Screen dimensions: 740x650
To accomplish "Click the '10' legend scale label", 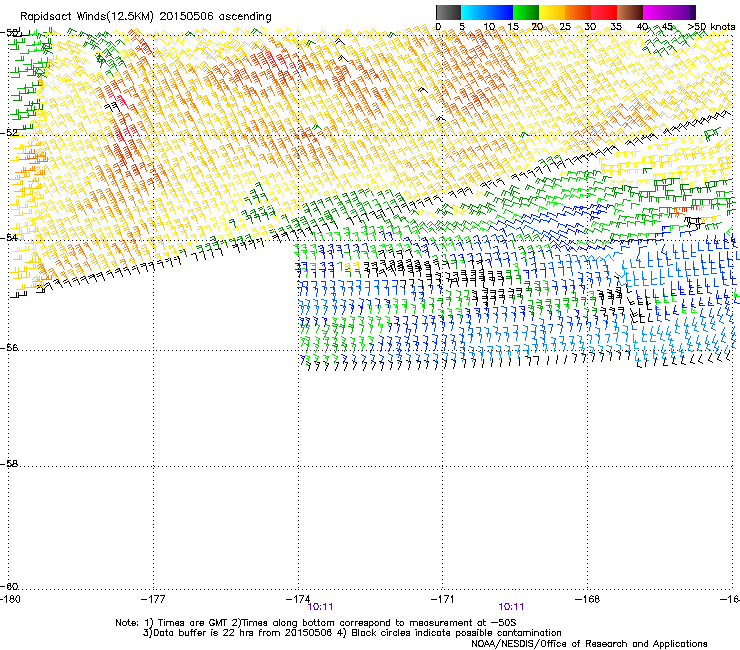I will 489,27.
